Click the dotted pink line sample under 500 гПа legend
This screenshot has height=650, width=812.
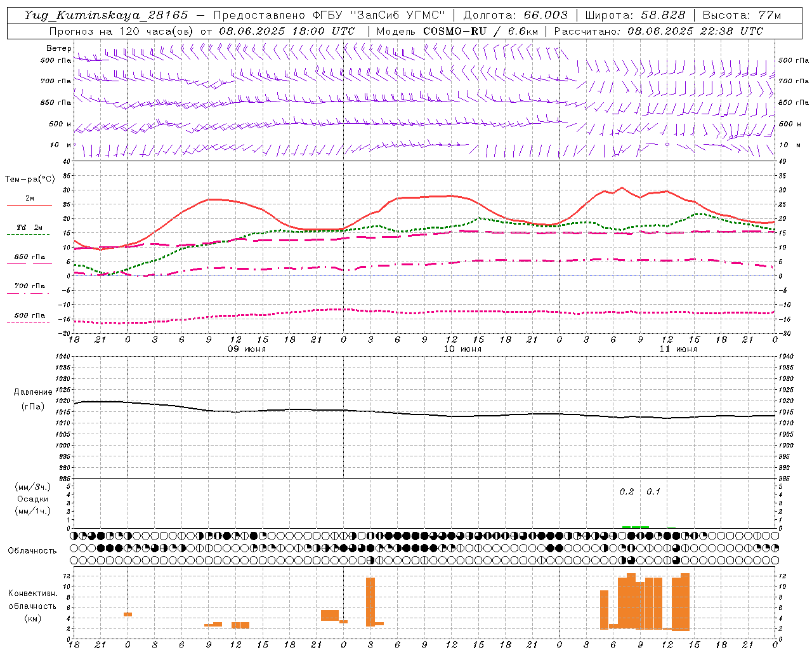(29, 322)
